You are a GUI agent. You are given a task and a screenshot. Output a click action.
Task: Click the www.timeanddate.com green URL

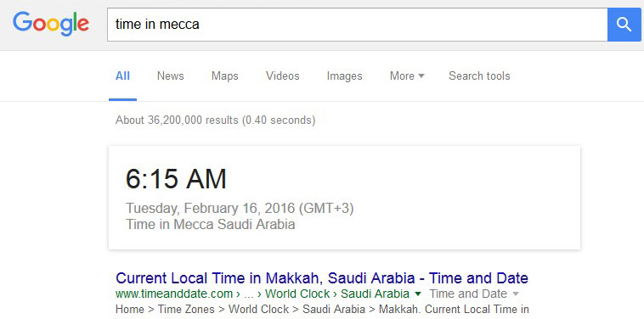(x=174, y=294)
